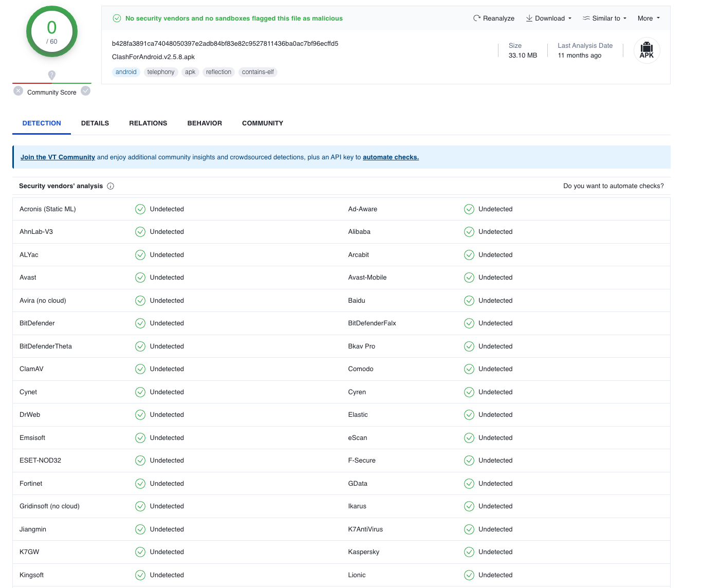Click the telephony tag

click(161, 72)
